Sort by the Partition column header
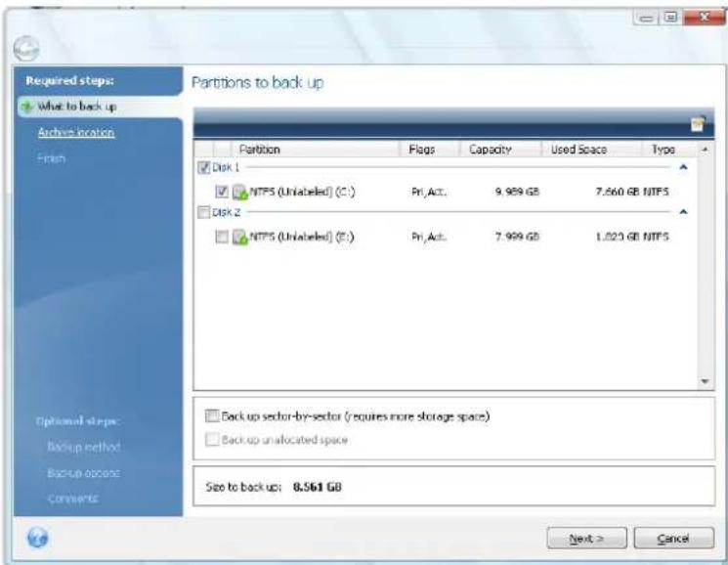Viewport: 728px width, 565px height. (x=315, y=150)
